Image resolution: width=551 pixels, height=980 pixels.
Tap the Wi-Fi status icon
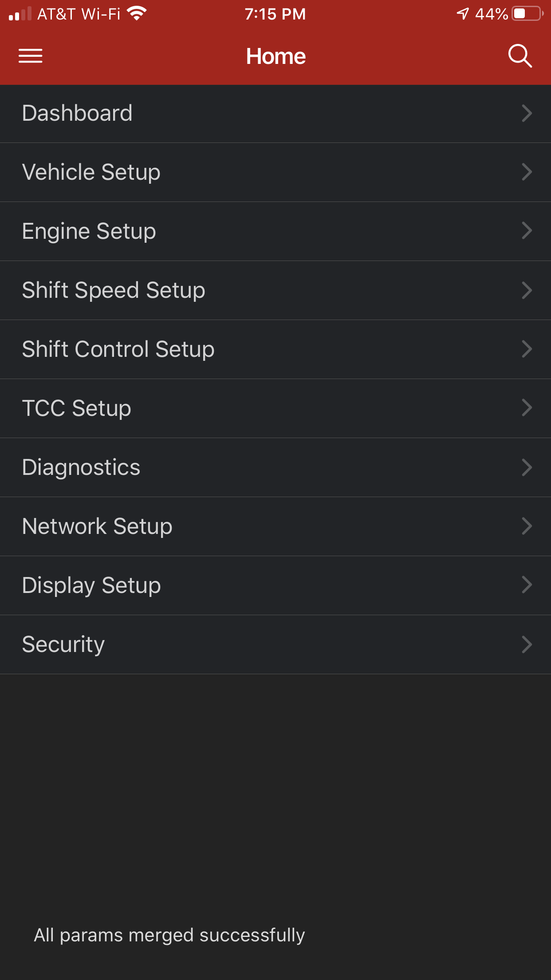click(137, 14)
